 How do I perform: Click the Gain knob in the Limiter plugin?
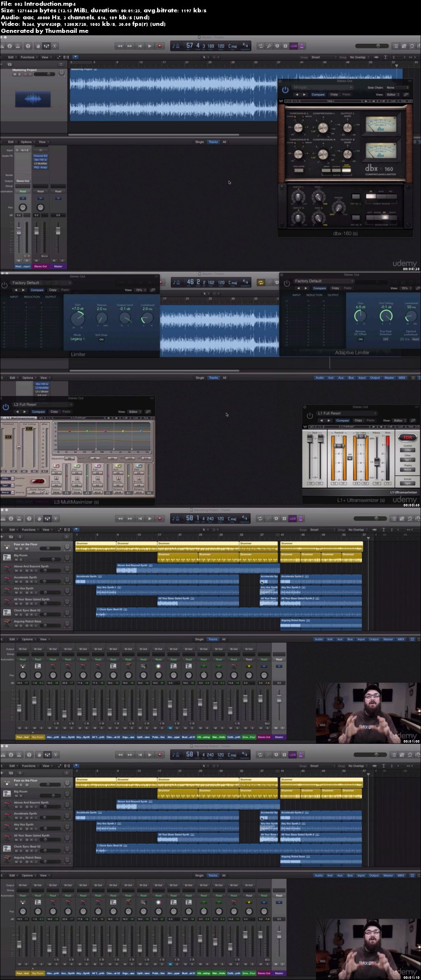coord(78,318)
